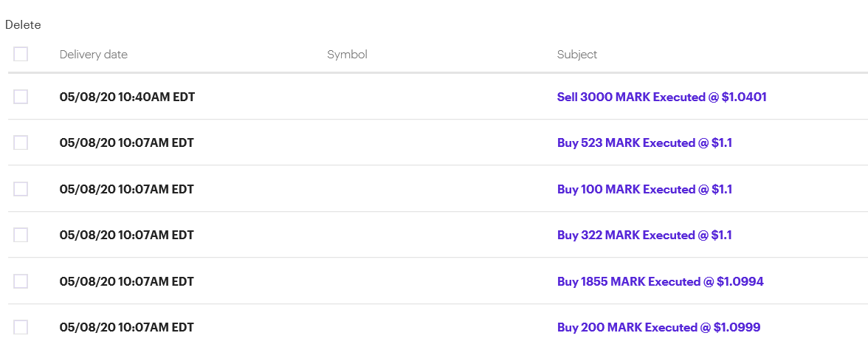Mark the Buy 322 MARK row checkbox
868x347 pixels.
pos(21,235)
